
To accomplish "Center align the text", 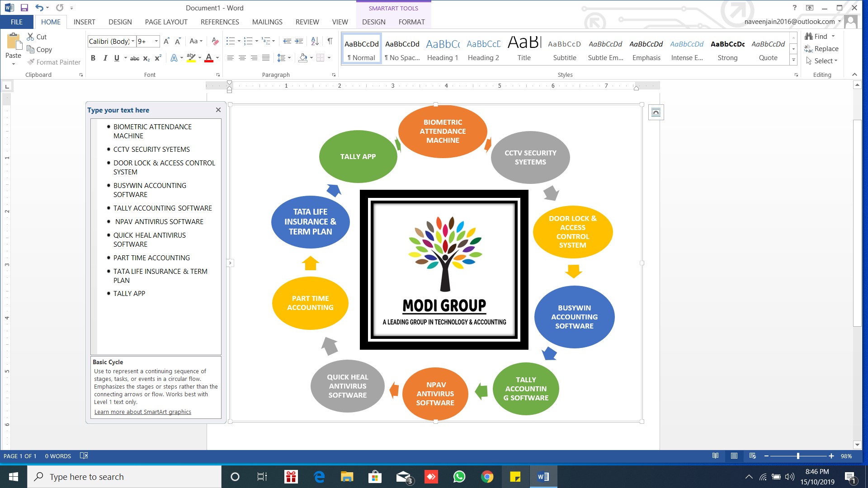I will tap(242, 58).
